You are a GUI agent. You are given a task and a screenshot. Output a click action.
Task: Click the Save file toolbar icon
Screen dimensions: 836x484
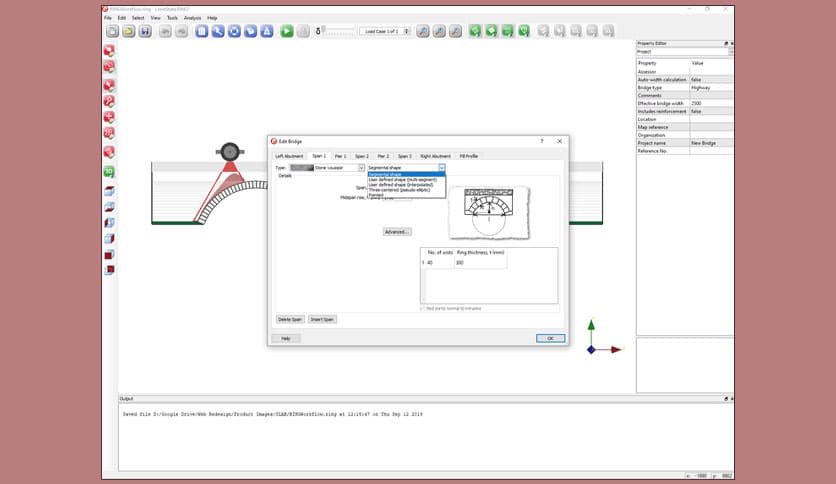tap(145, 31)
